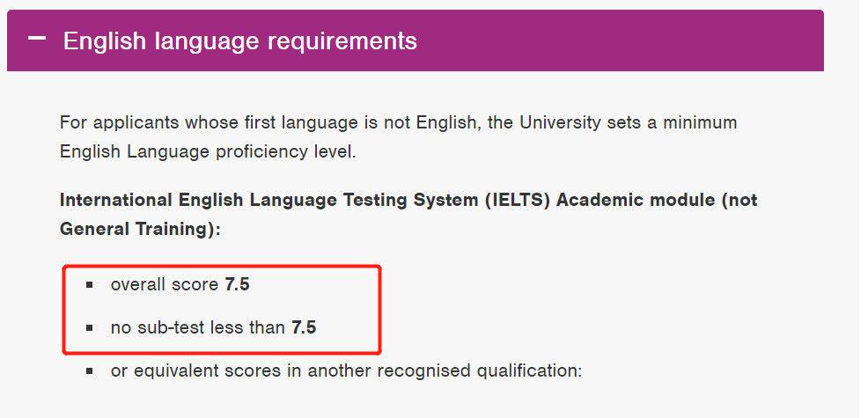The image size is (868, 418).
Task: Click the English language requirements heading
Action: 239,40
